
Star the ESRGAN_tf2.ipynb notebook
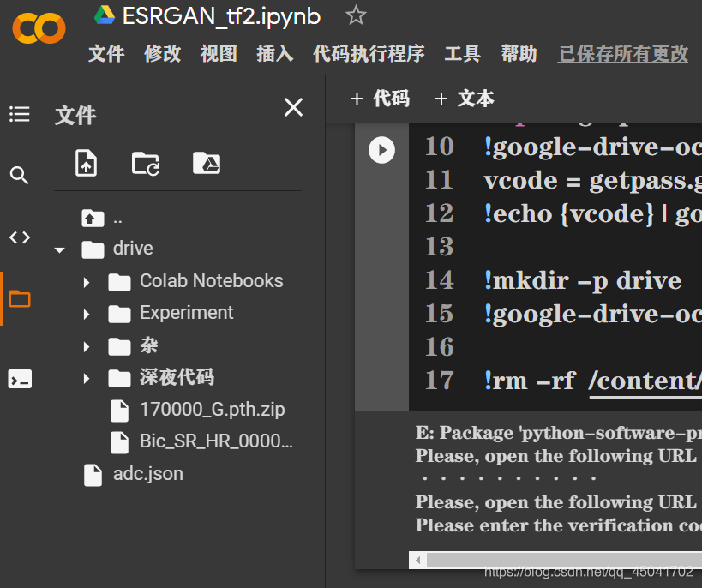coord(356,15)
